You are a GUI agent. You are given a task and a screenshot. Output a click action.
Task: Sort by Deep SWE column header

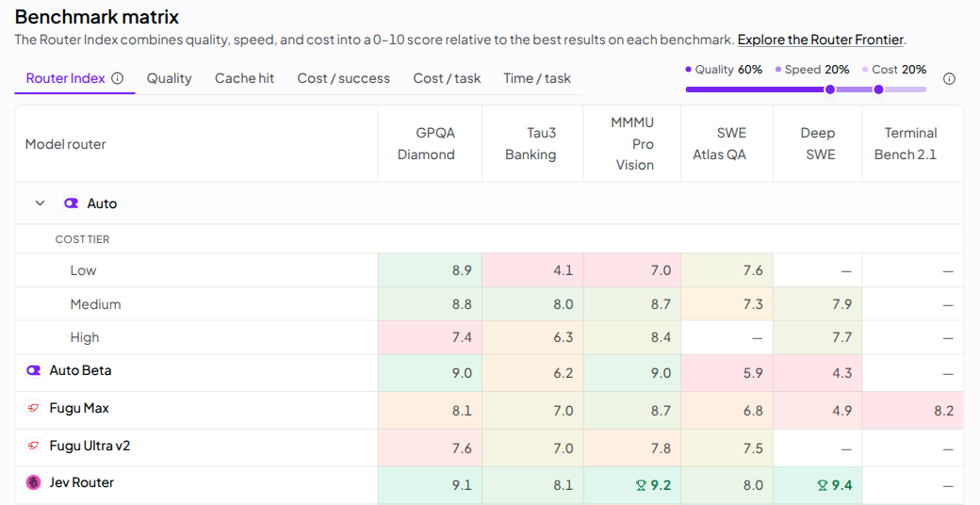[x=818, y=144]
